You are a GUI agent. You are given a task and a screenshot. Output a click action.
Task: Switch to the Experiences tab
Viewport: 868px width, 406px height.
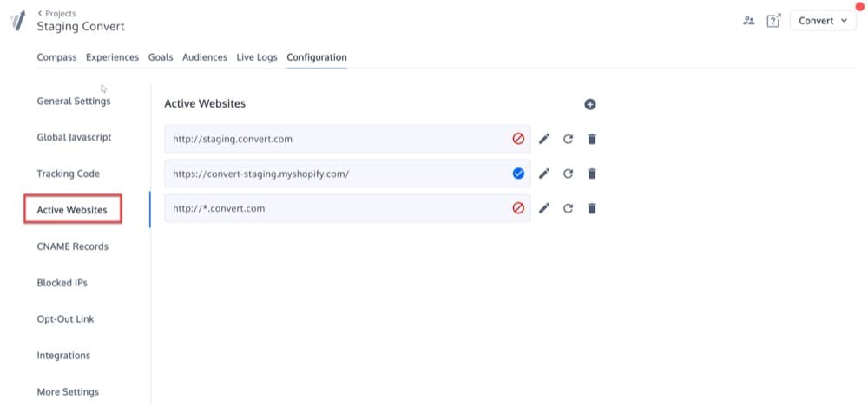(112, 57)
